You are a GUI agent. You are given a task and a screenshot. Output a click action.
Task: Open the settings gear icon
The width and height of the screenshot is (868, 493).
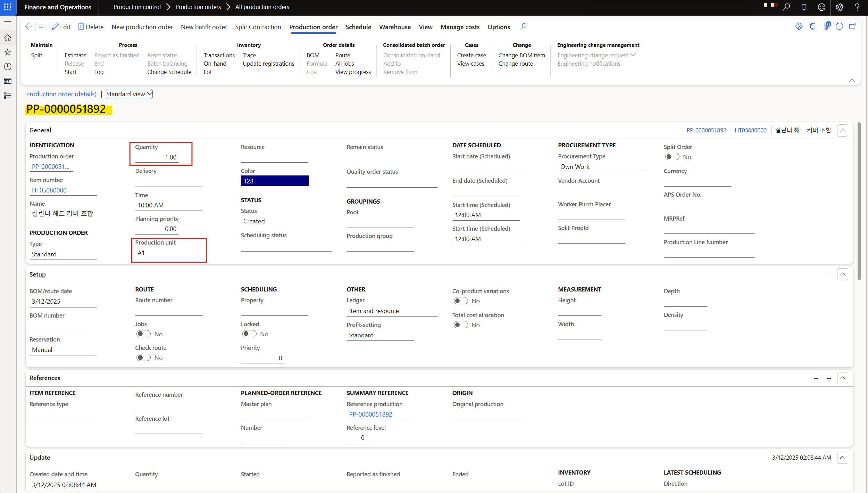pos(840,7)
